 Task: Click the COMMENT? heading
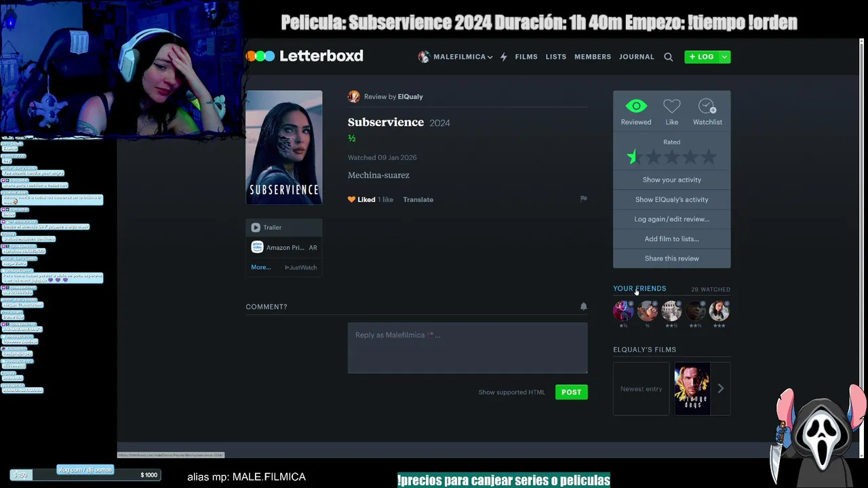click(267, 307)
